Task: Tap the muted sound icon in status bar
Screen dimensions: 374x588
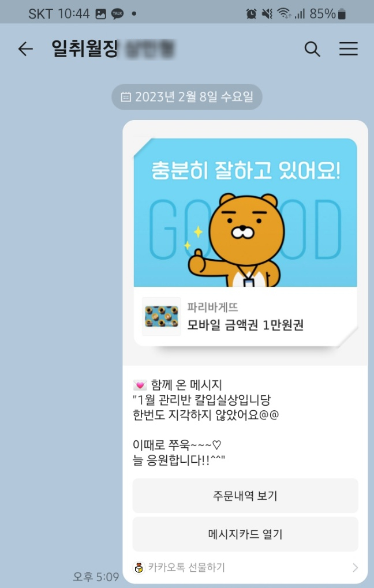Action: [267, 14]
